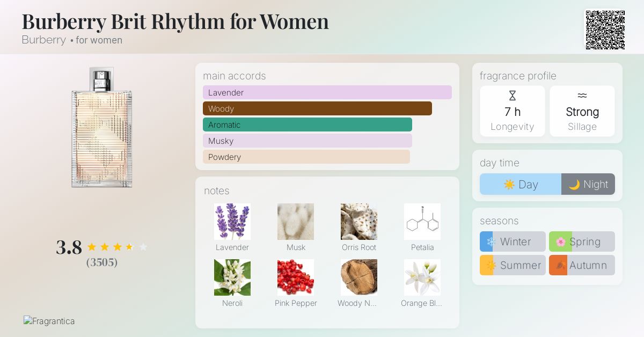
Task: Click the Autumn season tile
Action: coord(582,265)
